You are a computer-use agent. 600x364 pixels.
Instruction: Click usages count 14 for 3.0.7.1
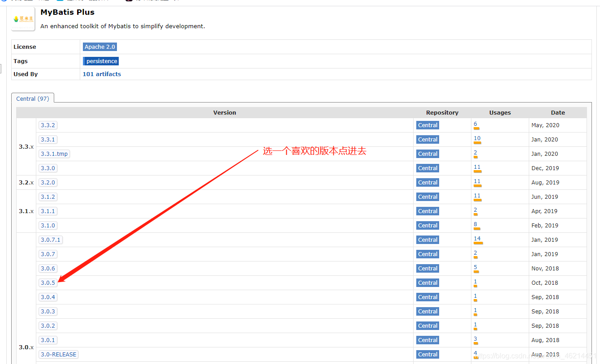point(477,239)
